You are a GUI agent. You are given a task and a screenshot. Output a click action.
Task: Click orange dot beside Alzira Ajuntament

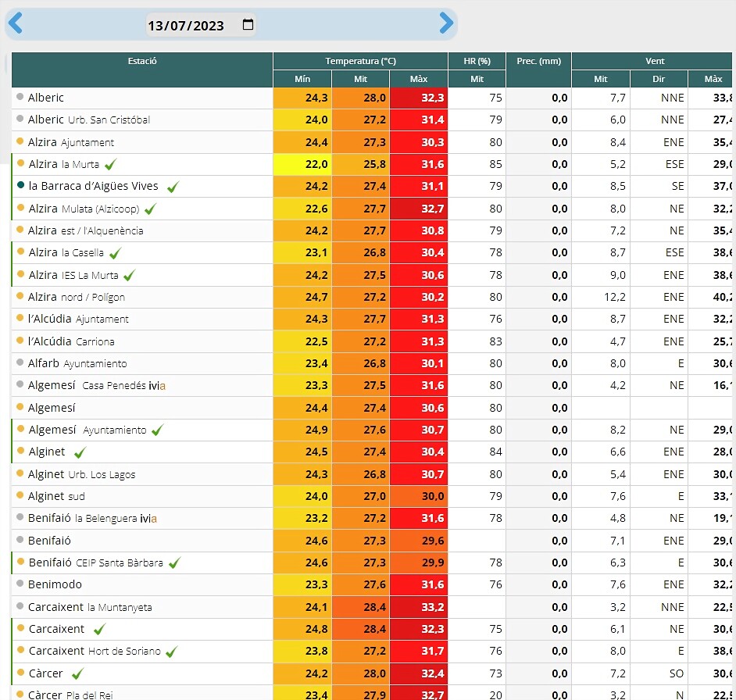20,141
